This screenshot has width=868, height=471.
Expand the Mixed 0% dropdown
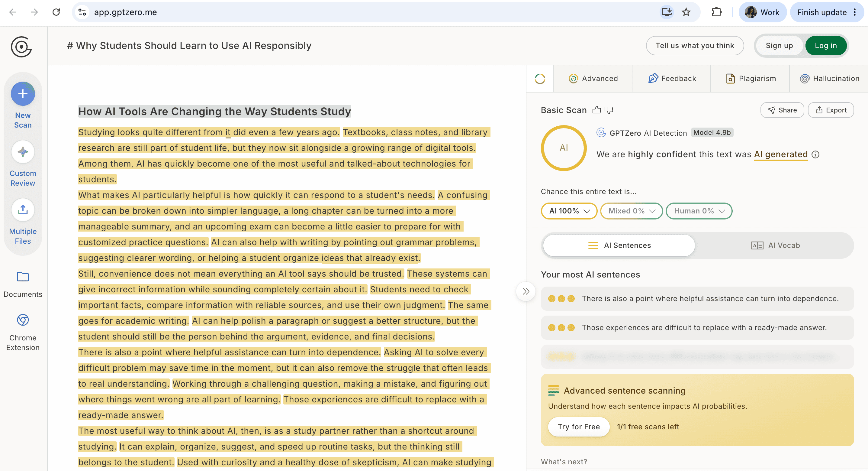point(632,211)
